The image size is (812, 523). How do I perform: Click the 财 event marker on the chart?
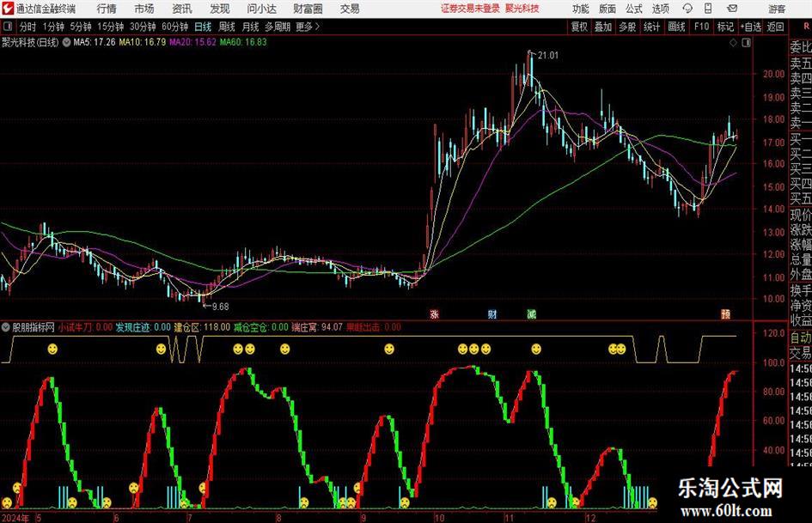coord(492,314)
